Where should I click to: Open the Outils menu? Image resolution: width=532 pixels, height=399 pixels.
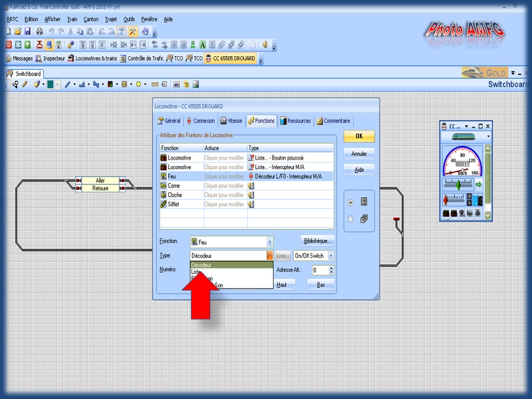pyautogui.click(x=129, y=20)
